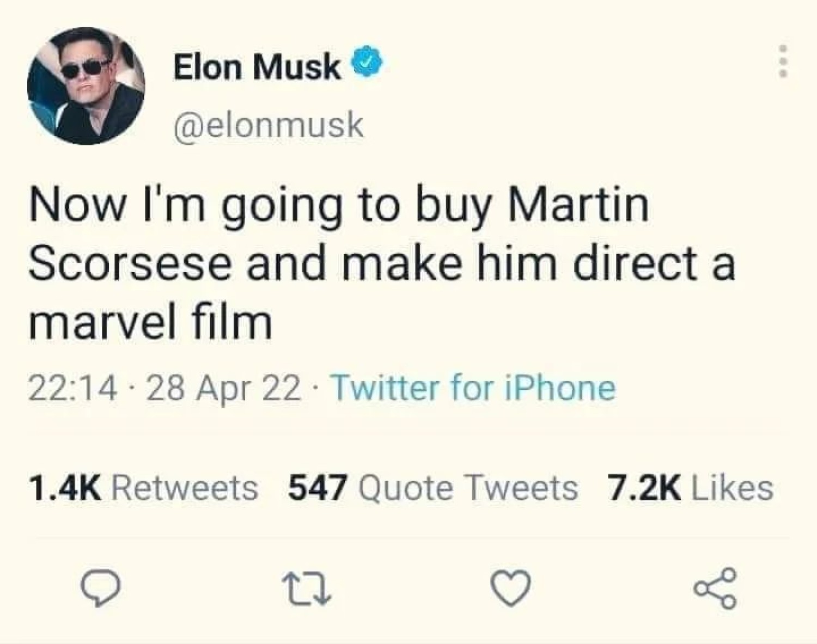Open the @elonmusk handle link
817x644 pixels.
[x=268, y=125]
